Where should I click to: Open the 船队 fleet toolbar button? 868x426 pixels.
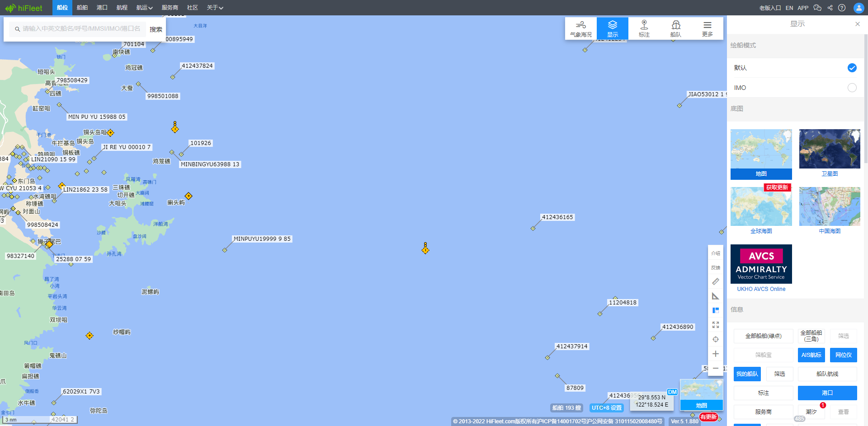676,28
